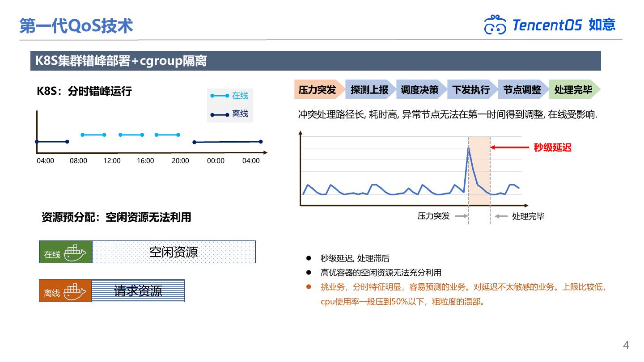Expand the 调度决策 flow step
The image size is (644, 362).
tap(419, 89)
